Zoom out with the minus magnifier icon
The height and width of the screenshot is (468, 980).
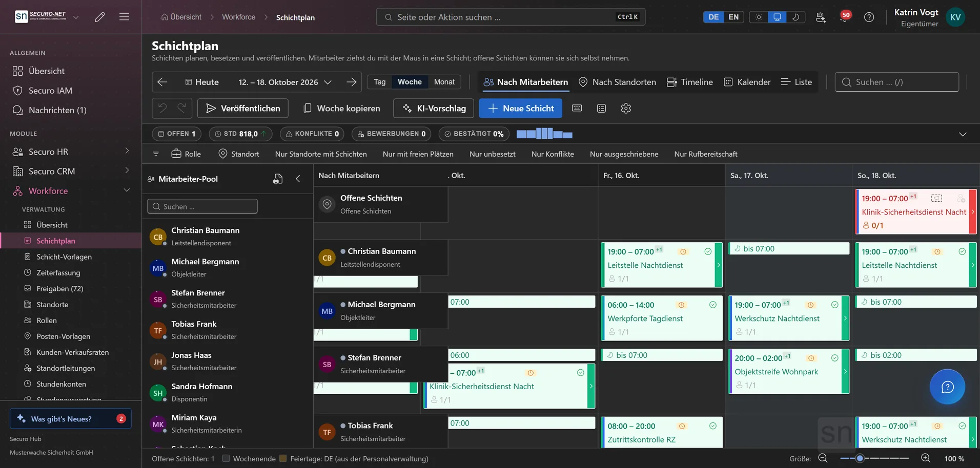[823, 458]
